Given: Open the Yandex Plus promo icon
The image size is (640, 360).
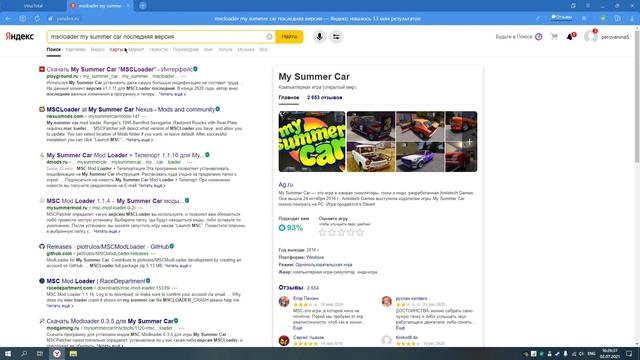Looking at the screenshot, I should point(539,37).
